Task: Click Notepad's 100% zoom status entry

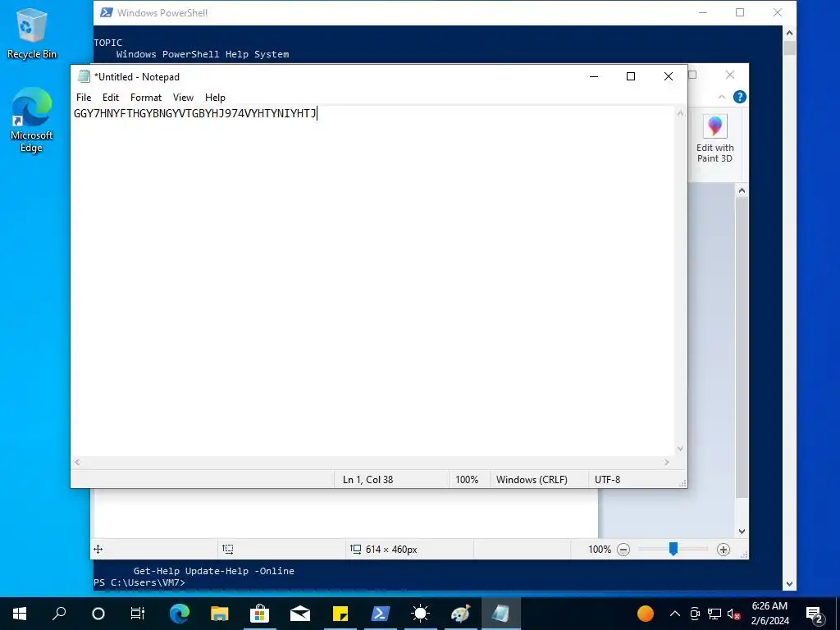Action: [x=467, y=479]
